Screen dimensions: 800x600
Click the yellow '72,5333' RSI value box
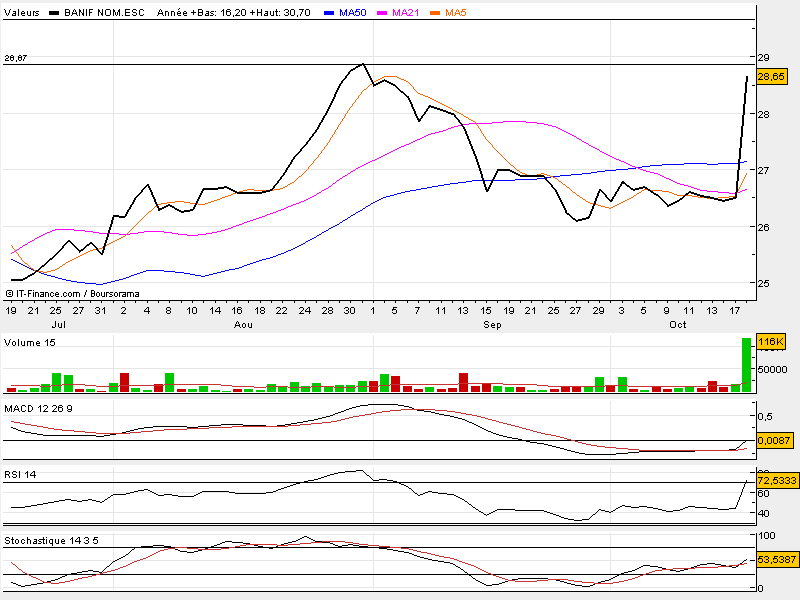point(777,481)
